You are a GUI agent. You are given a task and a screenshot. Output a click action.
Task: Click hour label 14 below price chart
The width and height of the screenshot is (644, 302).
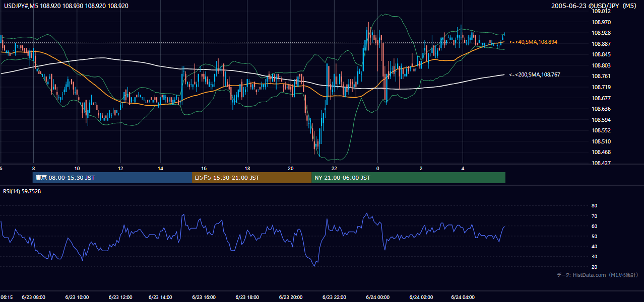tap(160, 168)
